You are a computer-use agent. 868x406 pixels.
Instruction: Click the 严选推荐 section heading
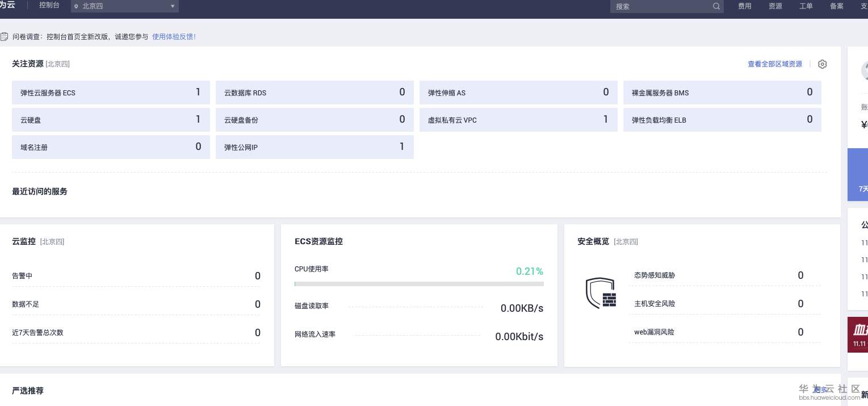tap(28, 391)
